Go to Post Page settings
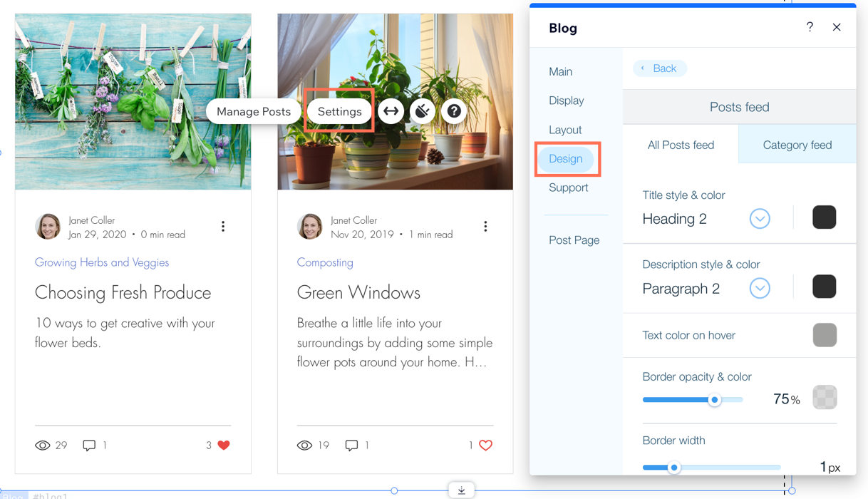Image resolution: width=868 pixels, height=499 pixels. coord(574,240)
